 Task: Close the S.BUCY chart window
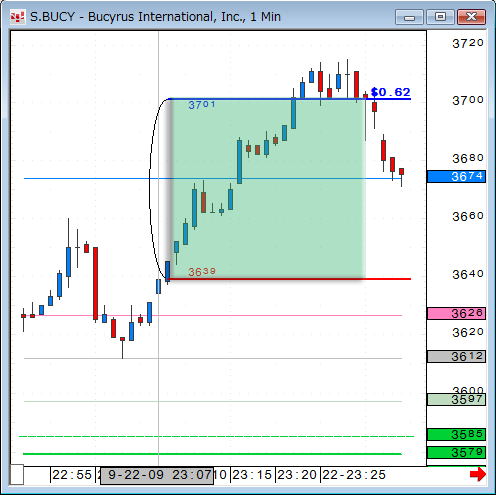(x=471, y=17)
